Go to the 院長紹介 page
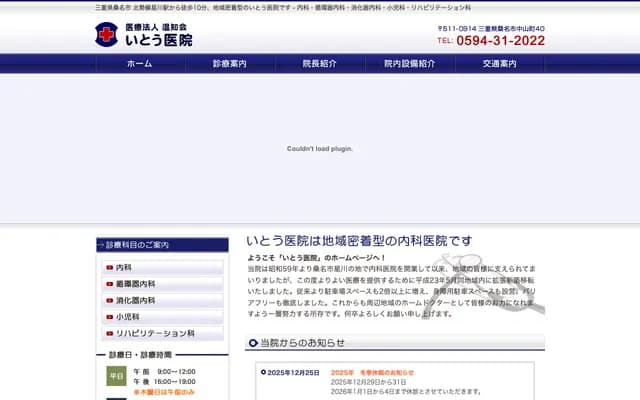This screenshot has width=640, height=400. tap(320, 63)
